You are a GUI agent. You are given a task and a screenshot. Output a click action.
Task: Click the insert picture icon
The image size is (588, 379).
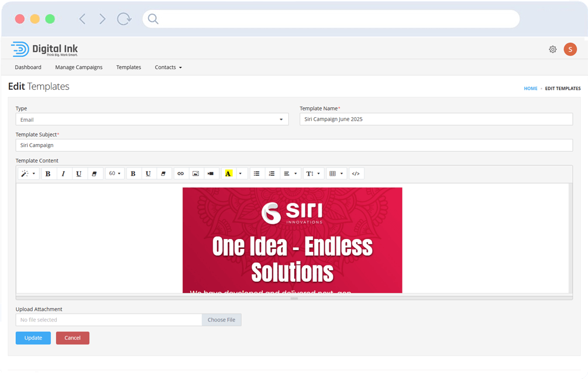pyautogui.click(x=195, y=173)
